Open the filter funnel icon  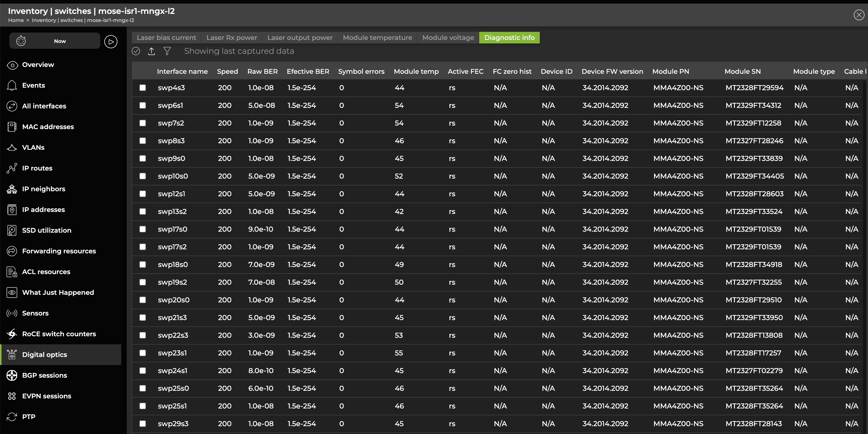[x=167, y=51]
